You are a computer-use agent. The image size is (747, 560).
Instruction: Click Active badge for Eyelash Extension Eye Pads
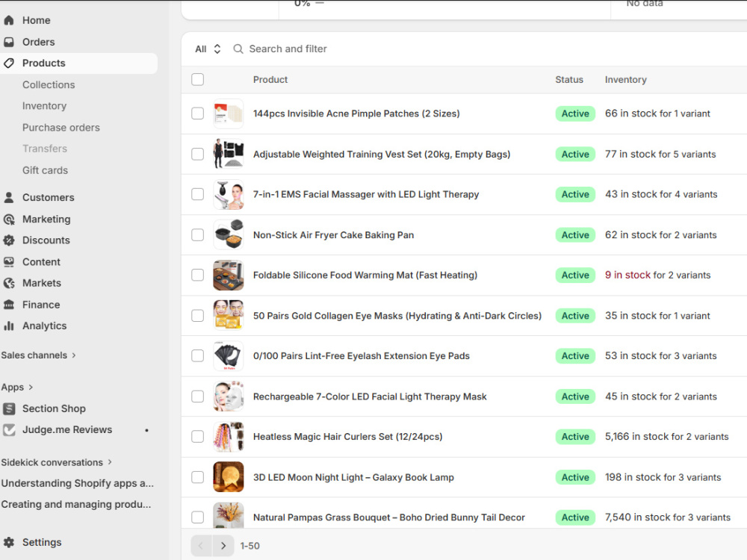(575, 355)
